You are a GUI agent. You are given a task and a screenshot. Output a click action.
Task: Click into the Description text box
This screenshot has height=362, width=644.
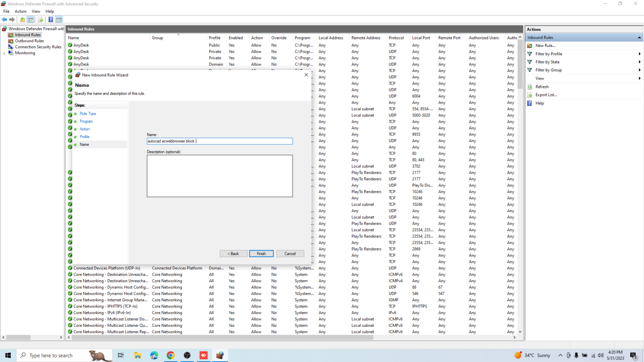click(220, 176)
